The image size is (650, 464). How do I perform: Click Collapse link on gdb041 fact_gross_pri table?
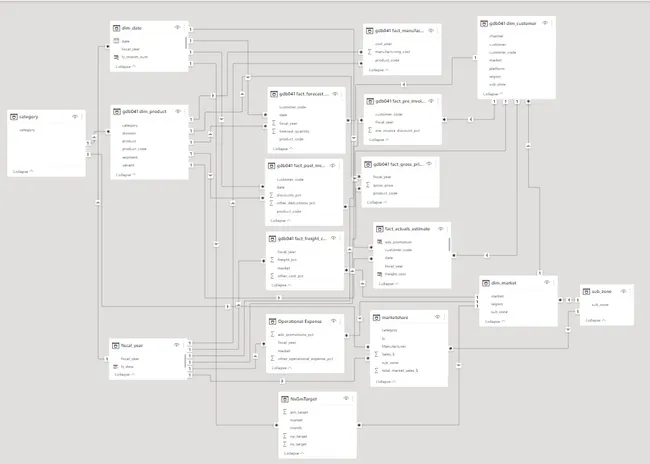[x=377, y=202]
